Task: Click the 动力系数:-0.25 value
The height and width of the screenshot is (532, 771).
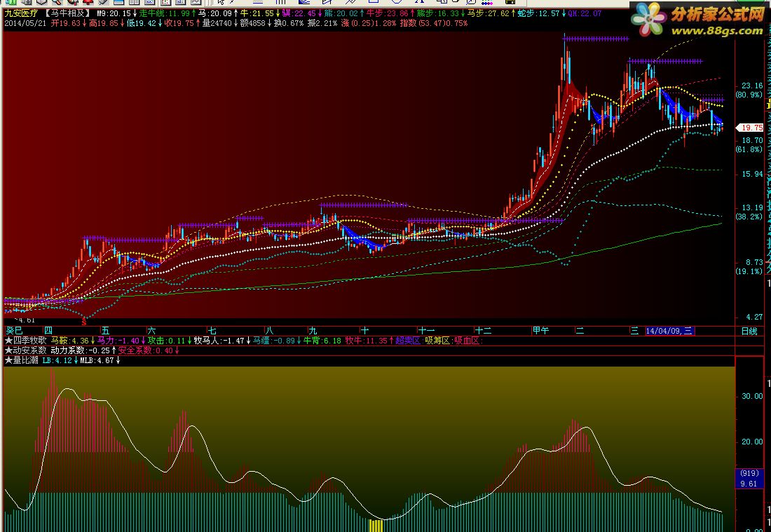Action: [x=80, y=350]
